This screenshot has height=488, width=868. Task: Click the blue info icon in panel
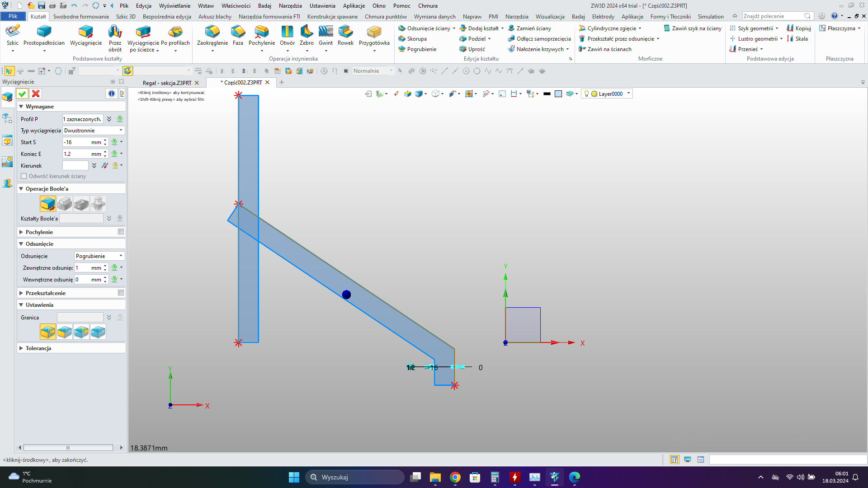pyautogui.click(x=112, y=94)
